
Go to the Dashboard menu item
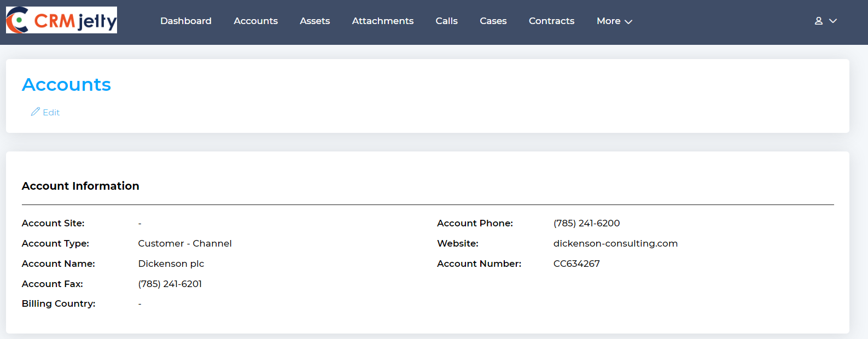(185, 21)
